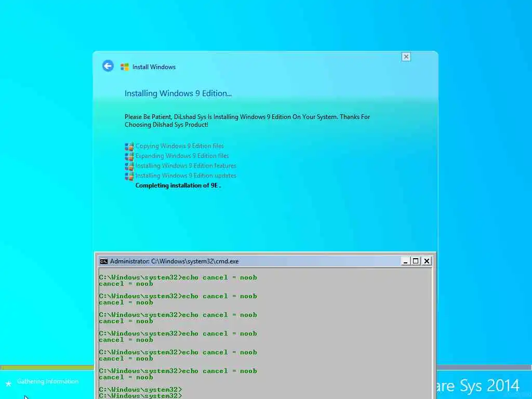Click the icon next to Installing Windows 9 Edition updates
This screenshot has height=399, width=532.
pyautogui.click(x=129, y=176)
